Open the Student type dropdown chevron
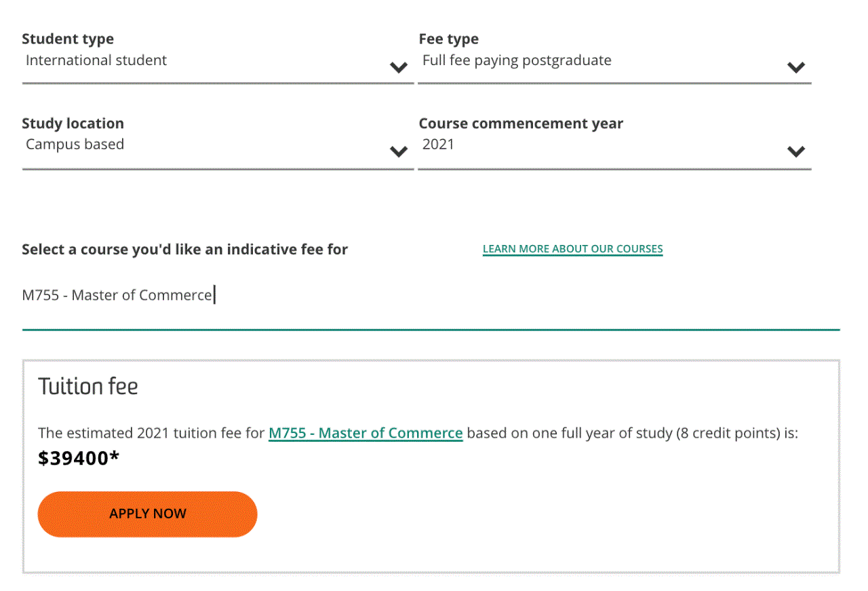 click(x=399, y=67)
